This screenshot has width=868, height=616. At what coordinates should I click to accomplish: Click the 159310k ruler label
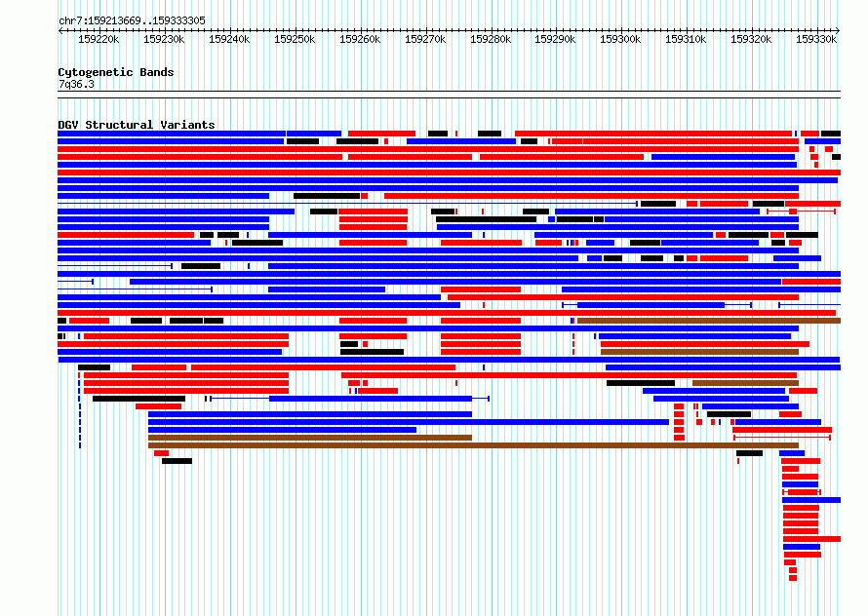pos(686,39)
